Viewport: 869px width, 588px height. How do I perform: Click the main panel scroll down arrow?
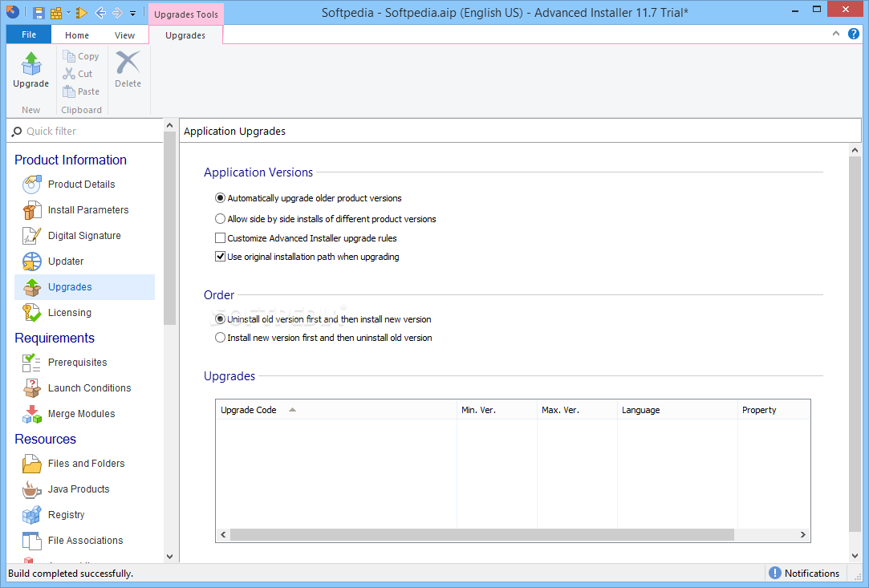point(855,556)
